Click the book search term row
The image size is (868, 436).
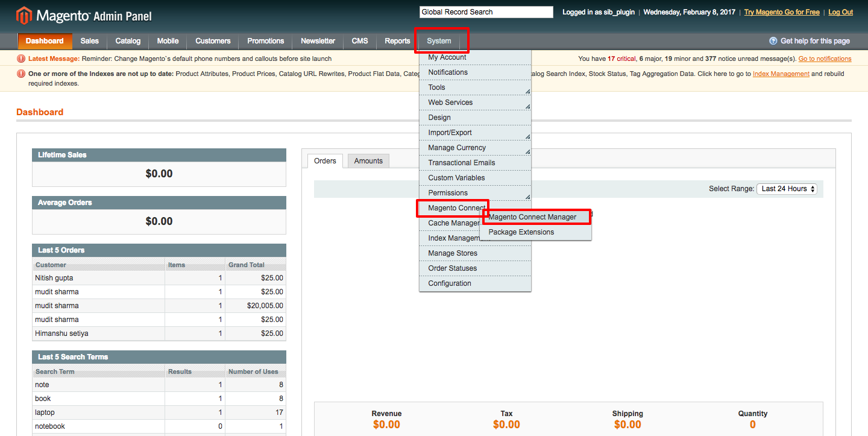click(x=159, y=399)
